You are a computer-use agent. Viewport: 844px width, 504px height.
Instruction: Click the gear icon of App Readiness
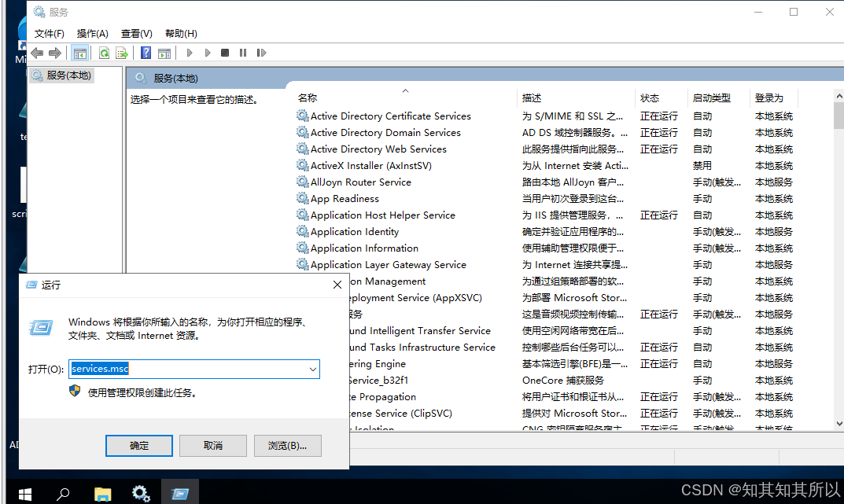(x=303, y=198)
